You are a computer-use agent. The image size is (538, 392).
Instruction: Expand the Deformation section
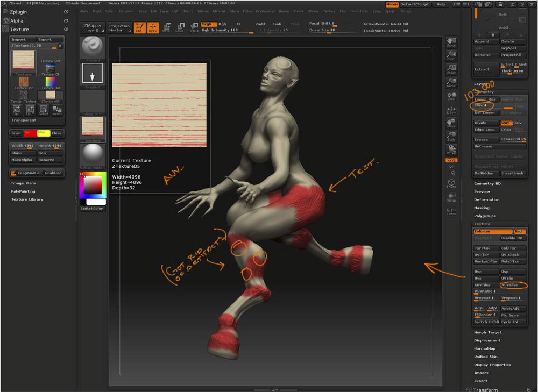pyautogui.click(x=486, y=199)
